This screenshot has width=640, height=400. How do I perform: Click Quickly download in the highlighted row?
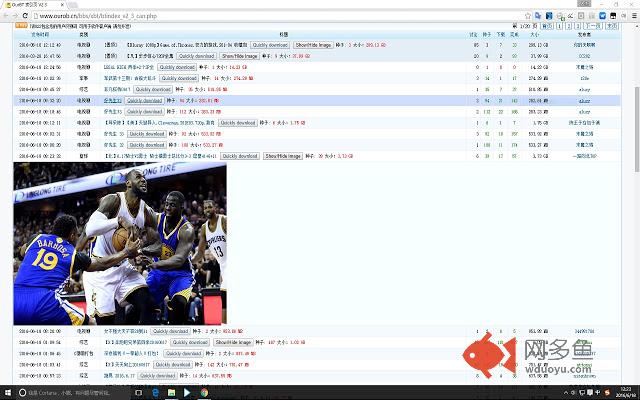[144, 100]
